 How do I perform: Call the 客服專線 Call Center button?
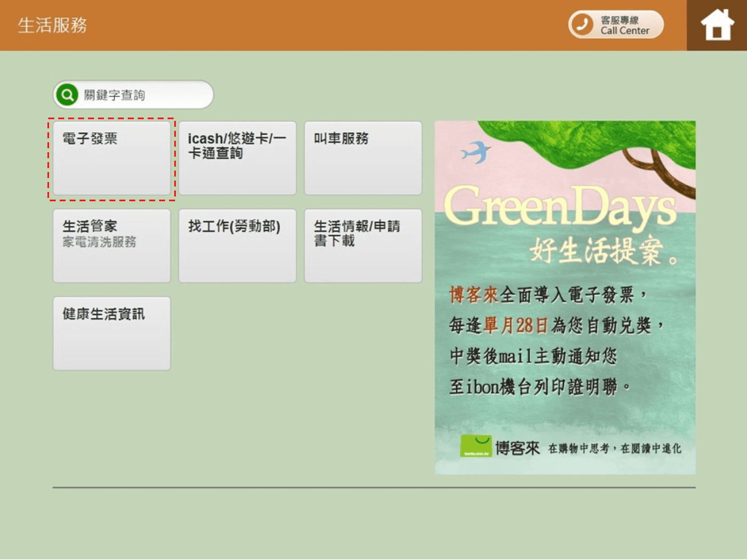(616, 24)
